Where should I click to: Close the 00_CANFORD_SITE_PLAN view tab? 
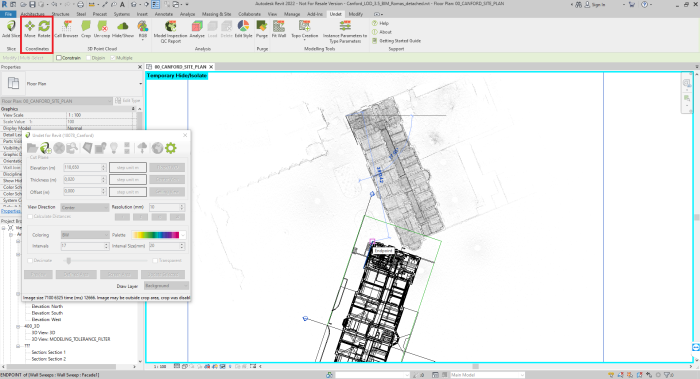pos(211,67)
